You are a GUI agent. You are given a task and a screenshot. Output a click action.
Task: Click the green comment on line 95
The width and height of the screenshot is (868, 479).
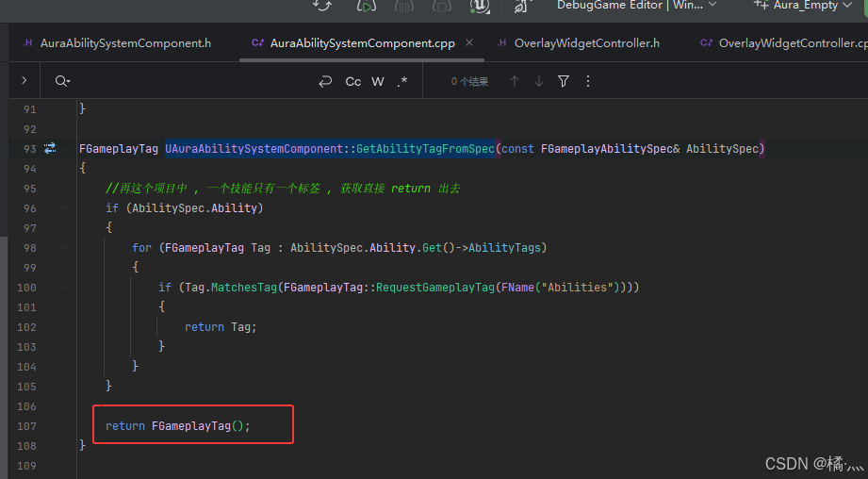coord(283,189)
